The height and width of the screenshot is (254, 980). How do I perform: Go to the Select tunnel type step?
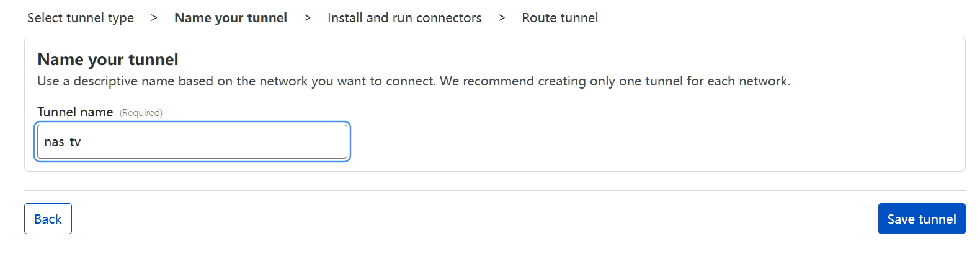81,18
